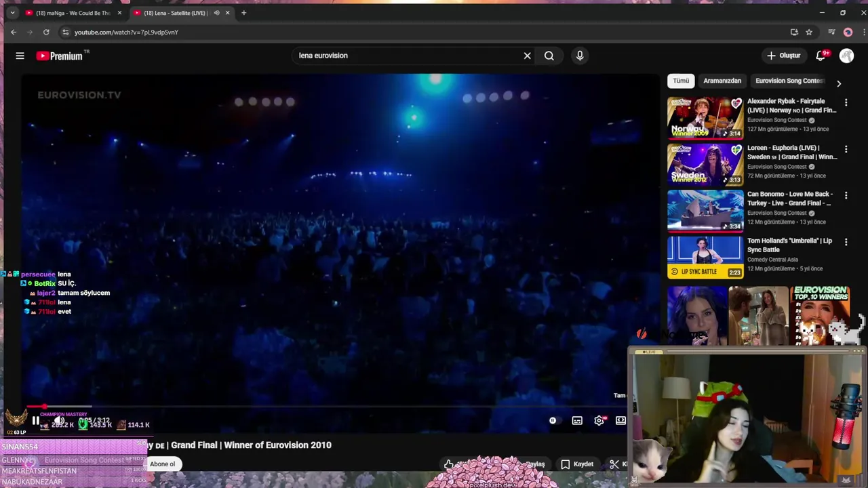Open the tab search dropdown arrow

[x=12, y=12]
